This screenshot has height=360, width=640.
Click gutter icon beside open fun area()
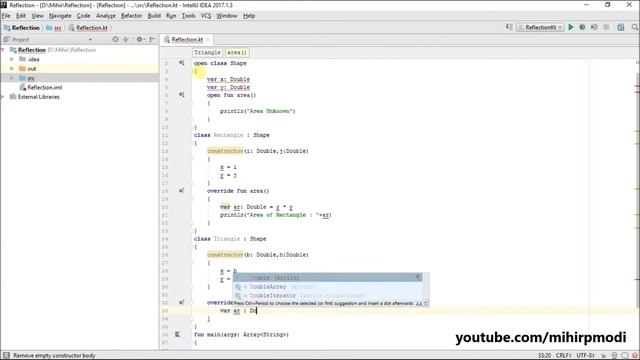click(x=181, y=95)
